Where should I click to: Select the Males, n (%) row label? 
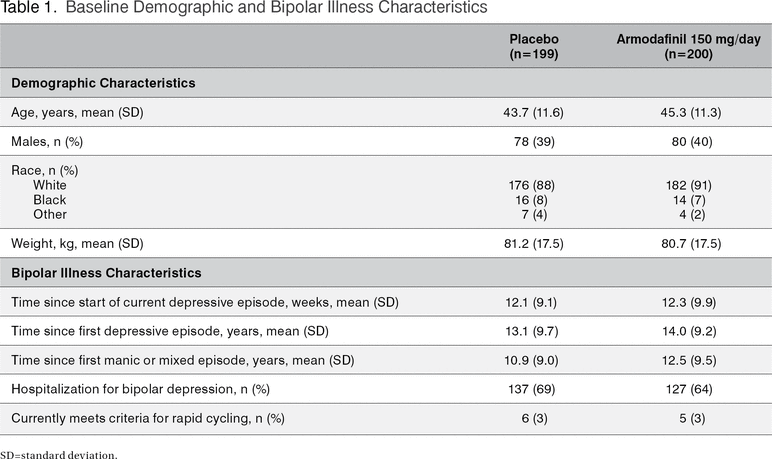pyautogui.click(x=45, y=142)
